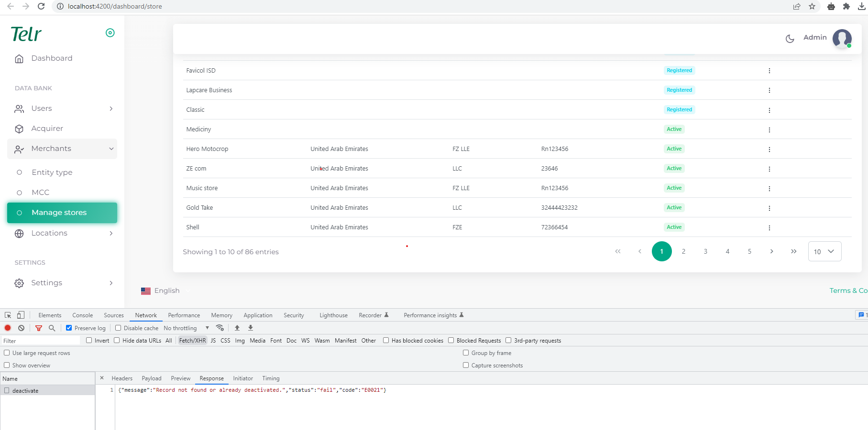
Task: Open actions menu for ZE com row
Action: 769,169
